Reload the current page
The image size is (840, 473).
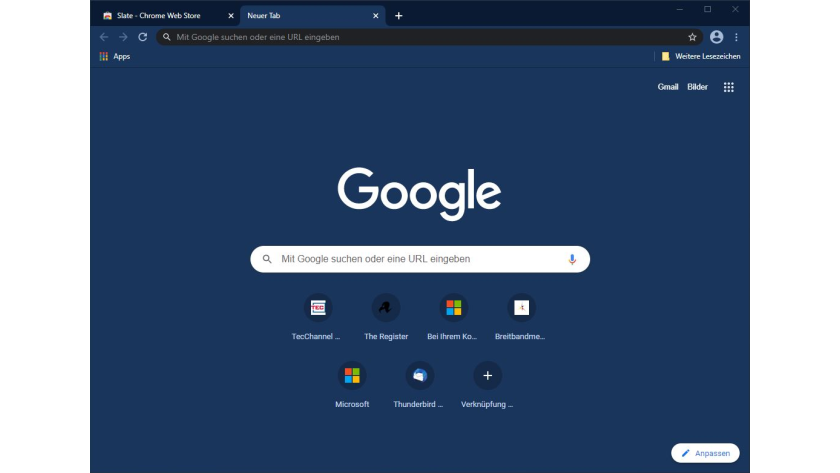point(142,37)
